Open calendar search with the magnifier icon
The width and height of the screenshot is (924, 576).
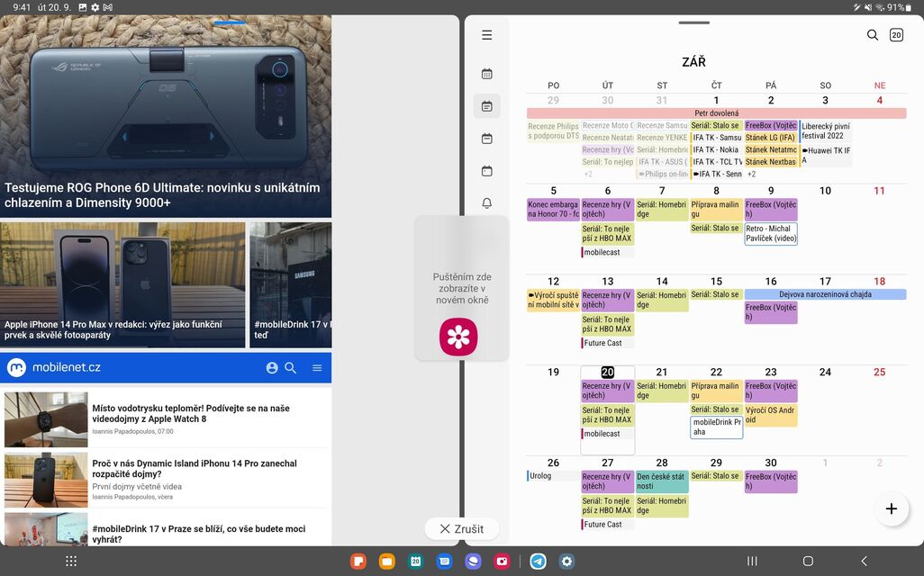coord(872,34)
